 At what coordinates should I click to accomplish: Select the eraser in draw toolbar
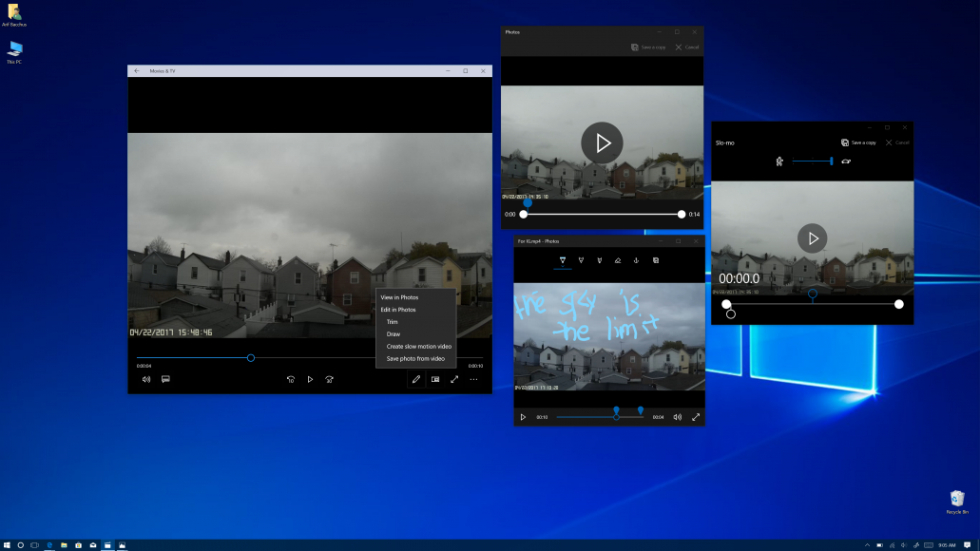coord(618,260)
